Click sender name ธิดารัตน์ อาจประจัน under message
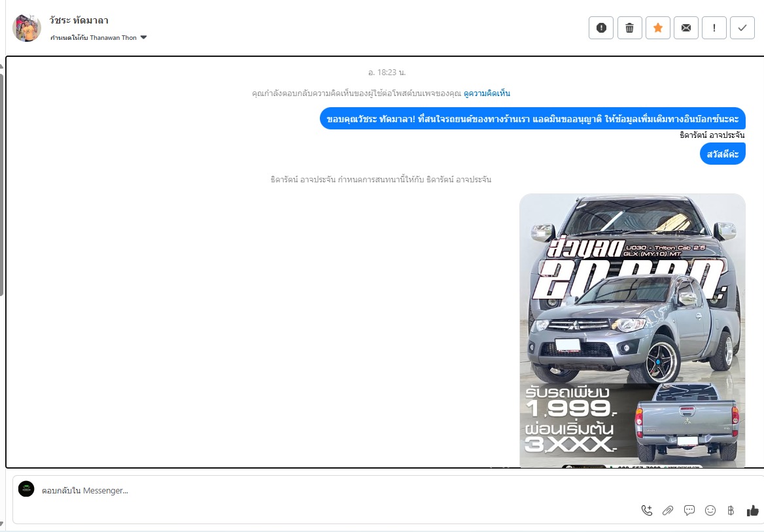Image resolution: width=764 pixels, height=532 pixels. pyautogui.click(x=712, y=135)
